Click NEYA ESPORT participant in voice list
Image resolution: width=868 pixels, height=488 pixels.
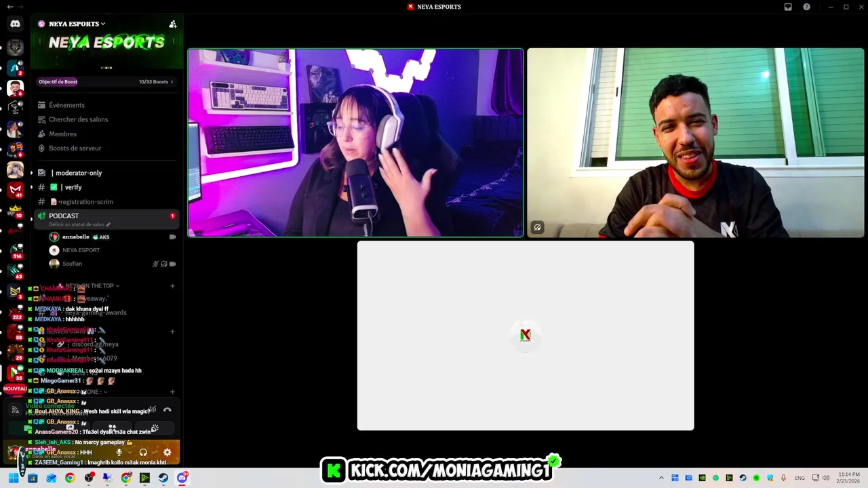(112, 250)
